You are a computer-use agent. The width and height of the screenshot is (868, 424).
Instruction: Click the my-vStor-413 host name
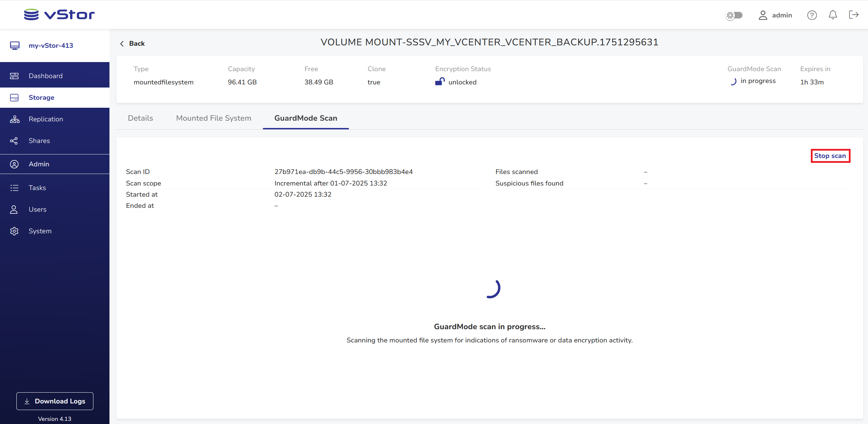[x=51, y=45]
